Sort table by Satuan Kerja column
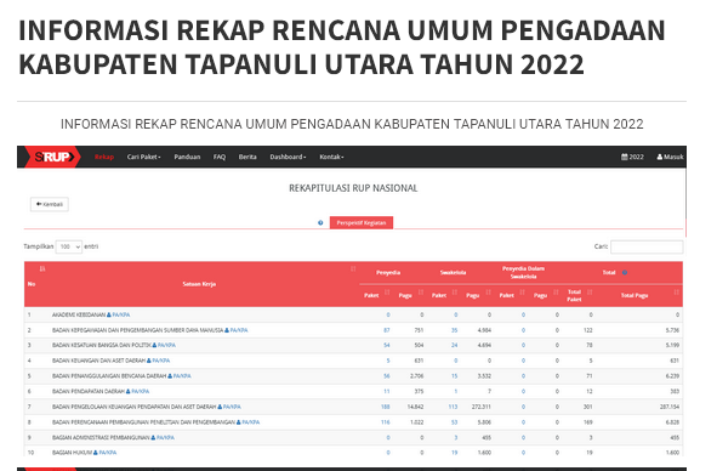Screen dimensions: 717x471 point(353,268)
